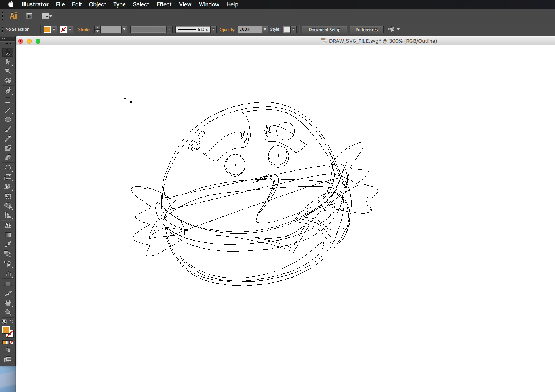Screen dimensions: 555x392
Task: Click the Document Setup button
Action: pos(324,30)
